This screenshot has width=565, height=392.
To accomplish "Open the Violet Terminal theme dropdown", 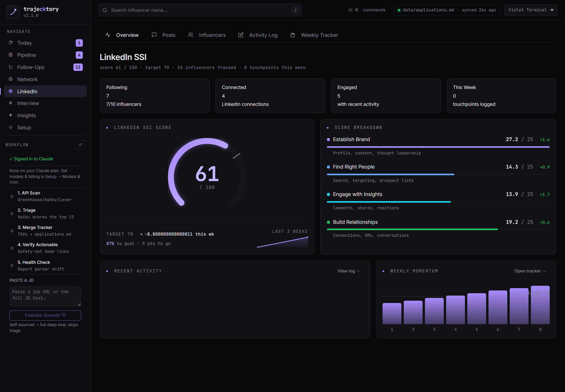I will [531, 10].
